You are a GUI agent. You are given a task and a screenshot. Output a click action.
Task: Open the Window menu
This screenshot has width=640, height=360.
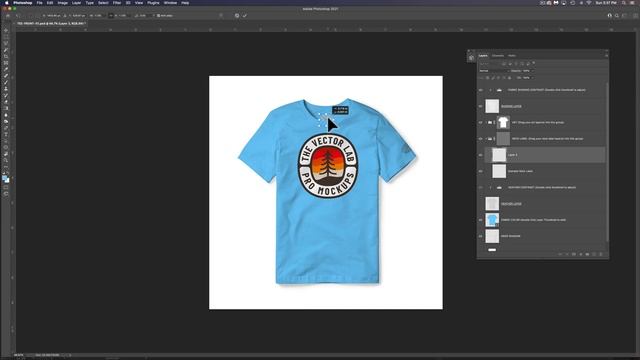click(170, 3)
